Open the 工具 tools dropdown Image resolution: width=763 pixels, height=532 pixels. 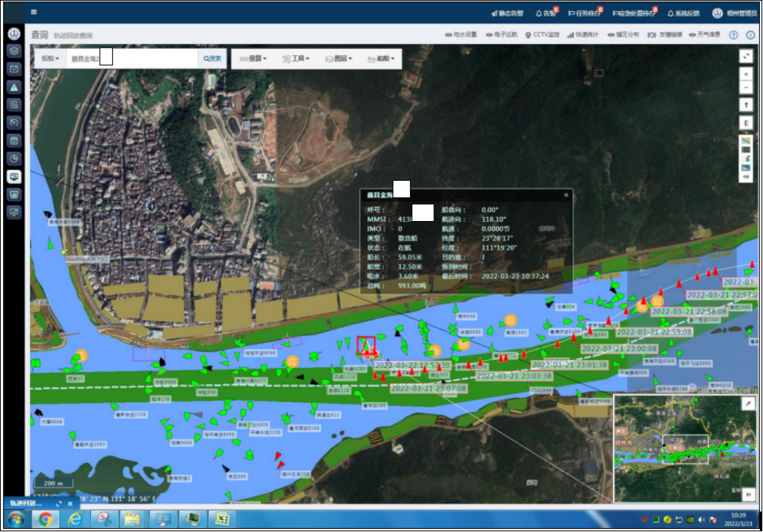[297, 59]
